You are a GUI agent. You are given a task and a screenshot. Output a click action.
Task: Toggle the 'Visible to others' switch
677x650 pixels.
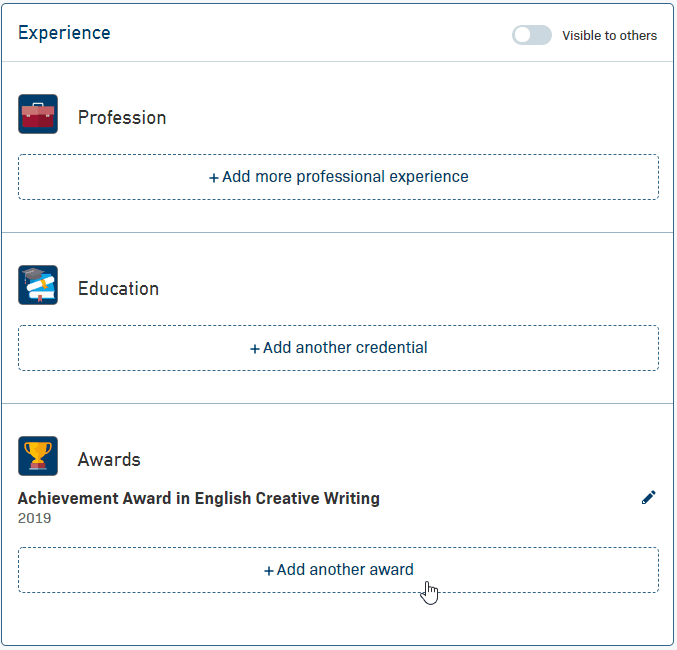pos(531,35)
